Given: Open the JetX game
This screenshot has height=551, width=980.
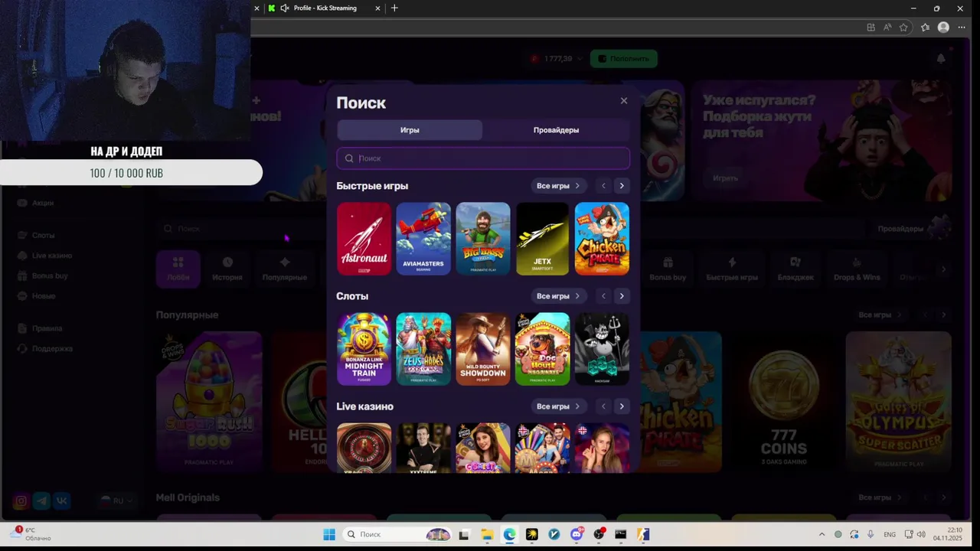Looking at the screenshot, I should tap(542, 239).
